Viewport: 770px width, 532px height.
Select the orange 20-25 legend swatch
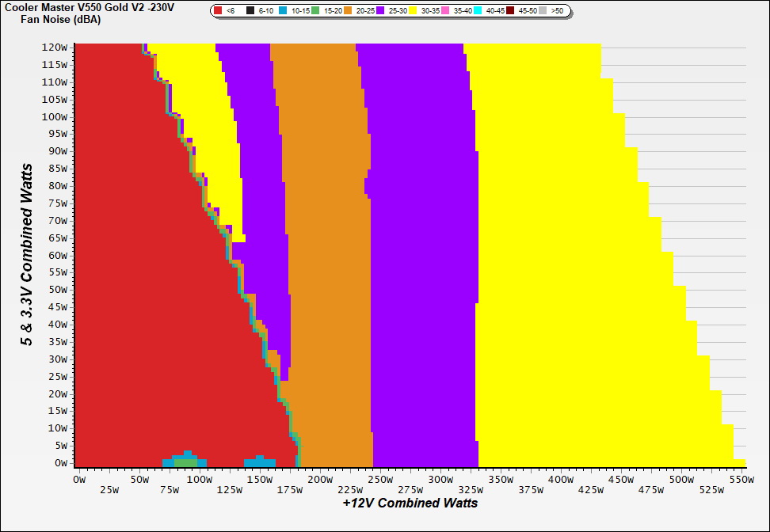348,11
